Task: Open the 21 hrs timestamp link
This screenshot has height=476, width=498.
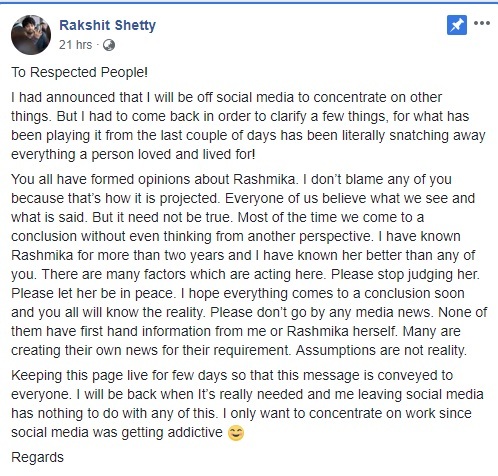Action: click(75, 45)
